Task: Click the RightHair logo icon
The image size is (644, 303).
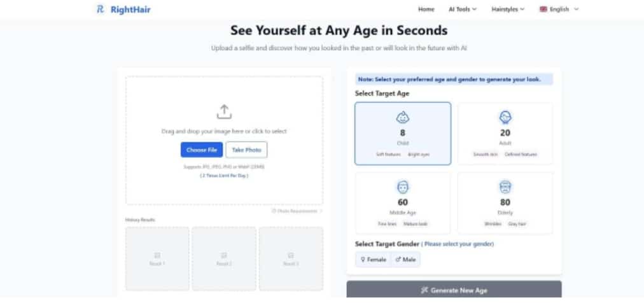Action: coord(100,10)
